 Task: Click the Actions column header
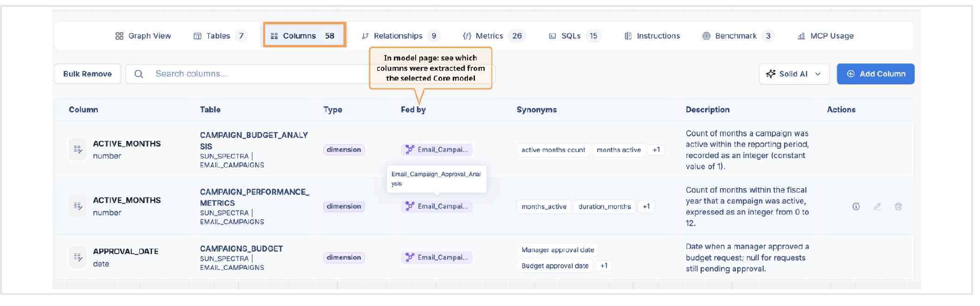(841, 110)
